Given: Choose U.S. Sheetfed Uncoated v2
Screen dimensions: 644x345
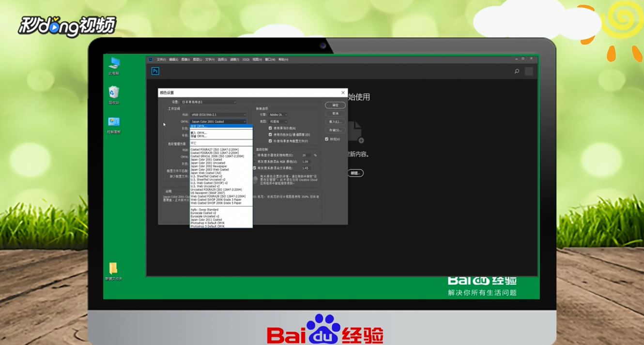Looking at the screenshot, I should pos(221,180).
